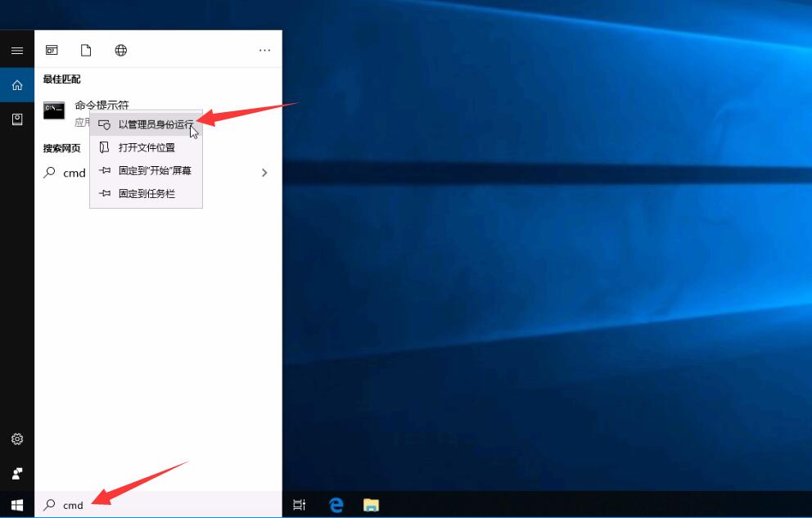This screenshot has width=812, height=518.
Task: Click the Command Prompt app icon
Action: (54, 110)
